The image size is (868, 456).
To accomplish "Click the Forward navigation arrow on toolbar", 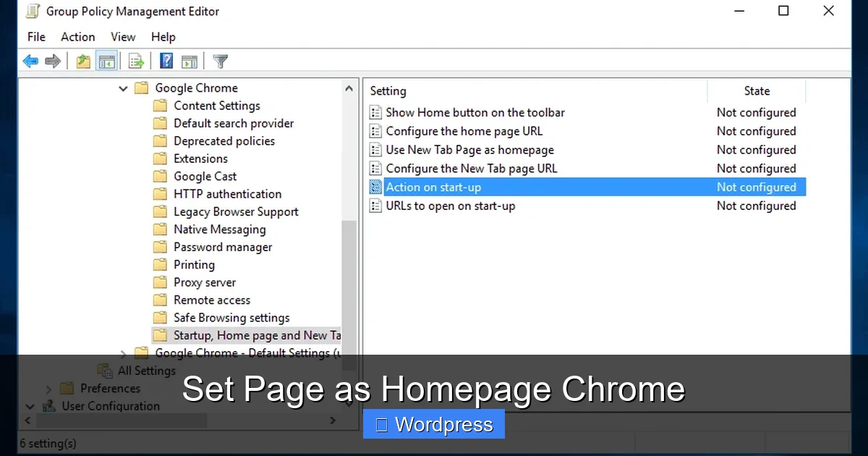I will tap(53, 61).
